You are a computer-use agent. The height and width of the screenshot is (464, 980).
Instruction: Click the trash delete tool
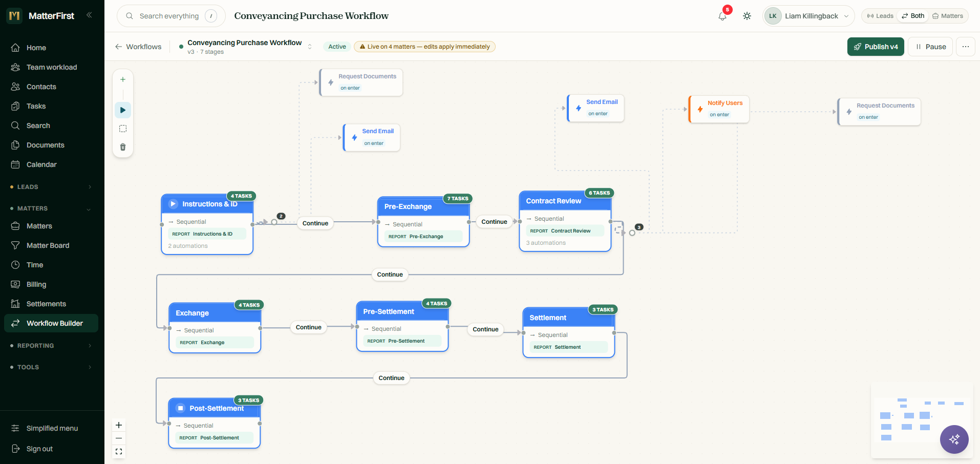pyautogui.click(x=123, y=147)
